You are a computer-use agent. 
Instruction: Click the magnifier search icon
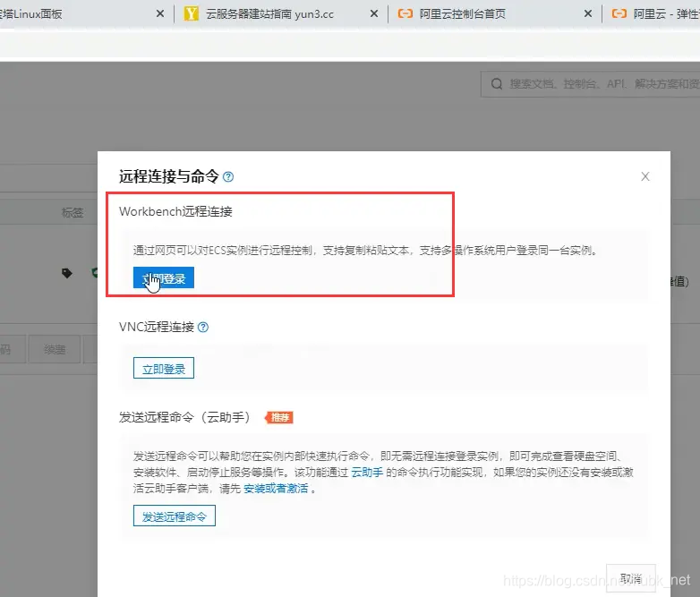[x=497, y=84]
